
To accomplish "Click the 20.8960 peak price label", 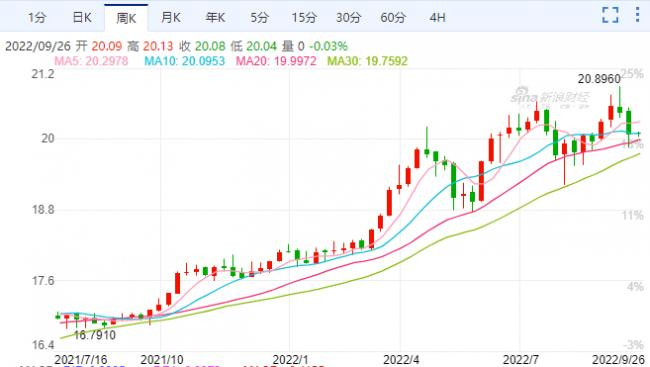I will (599, 79).
